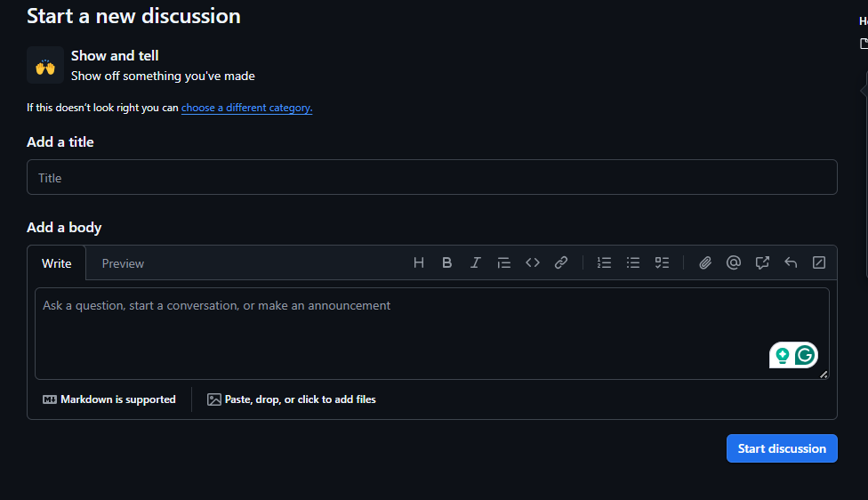Insert code formatting with the angle-brackets icon

click(x=533, y=262)
